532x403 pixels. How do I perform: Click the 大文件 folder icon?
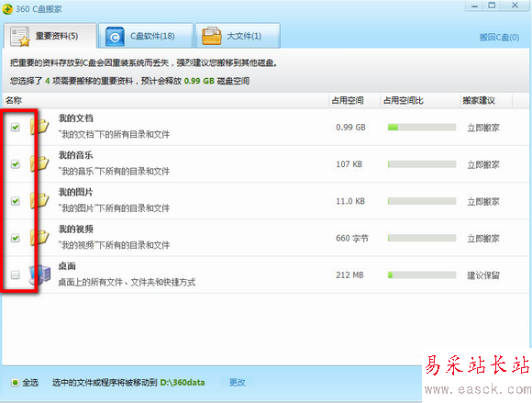211,36
